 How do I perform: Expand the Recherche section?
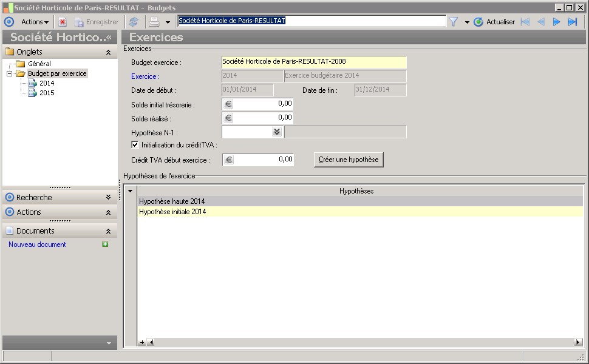(108, 197)
